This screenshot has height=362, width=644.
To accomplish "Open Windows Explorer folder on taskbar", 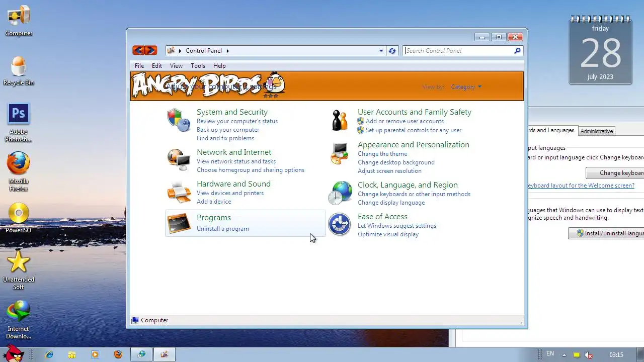I will [72, 354].
